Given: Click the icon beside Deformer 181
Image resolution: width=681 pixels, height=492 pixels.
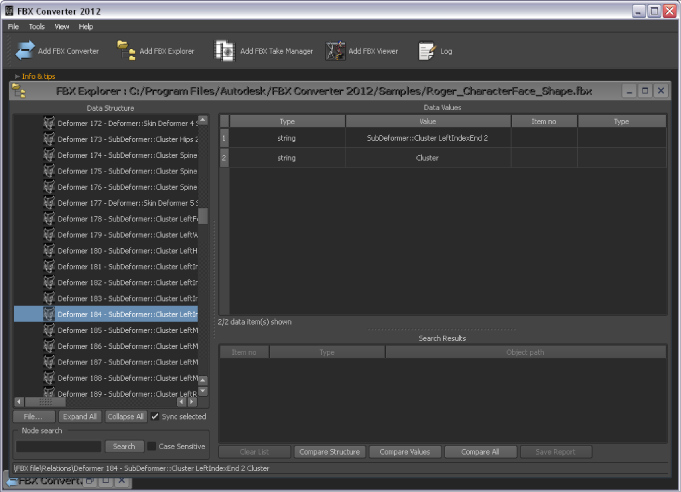Looking at the screenshot, I should point(49,266).
